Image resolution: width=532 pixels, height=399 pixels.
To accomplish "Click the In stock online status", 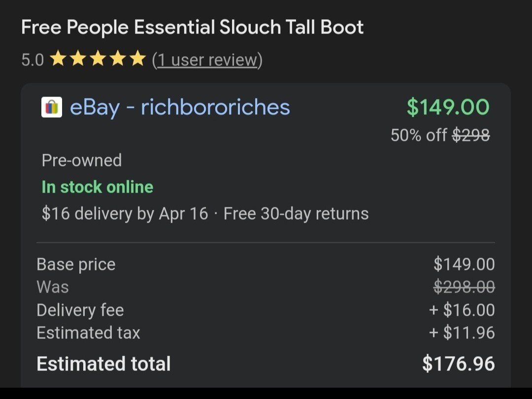I will coord(98,187).
